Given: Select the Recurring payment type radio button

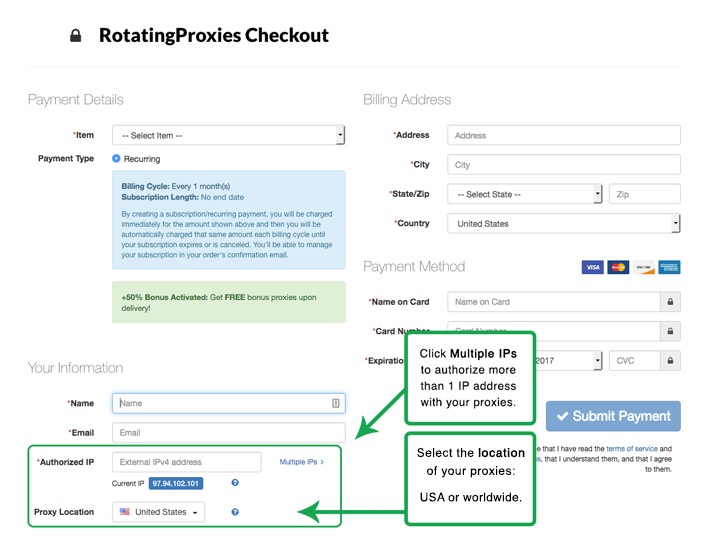Looking at the screenshot, I should tap(116, 158).
